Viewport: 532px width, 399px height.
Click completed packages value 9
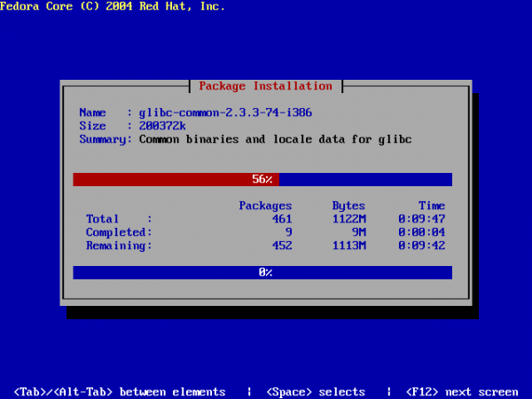click(288, 232)
